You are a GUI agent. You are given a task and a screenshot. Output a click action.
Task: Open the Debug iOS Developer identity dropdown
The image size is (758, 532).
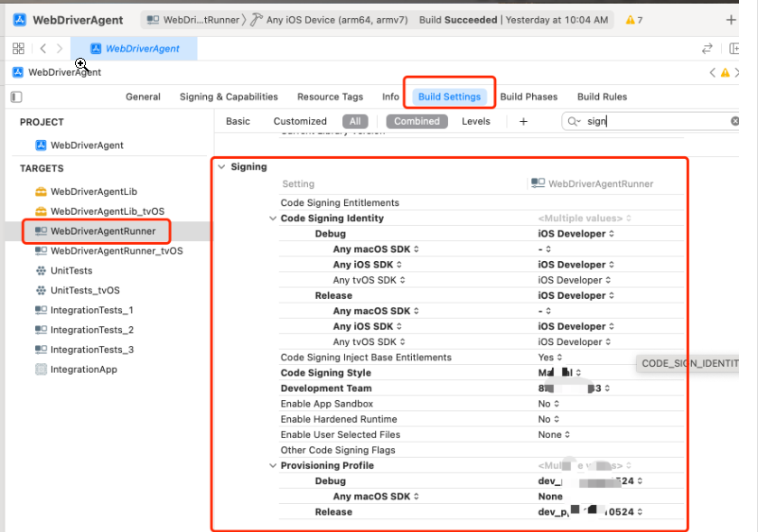576,234
